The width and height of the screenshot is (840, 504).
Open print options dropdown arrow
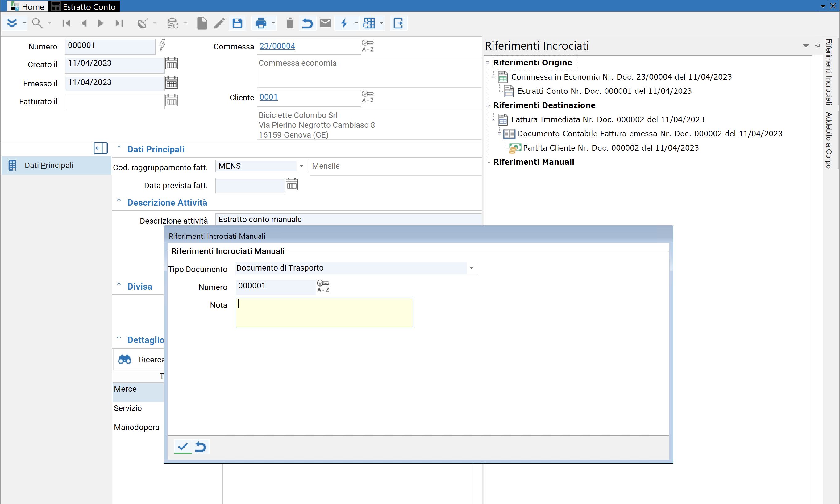pyautogui.click(x=273, y=23)
